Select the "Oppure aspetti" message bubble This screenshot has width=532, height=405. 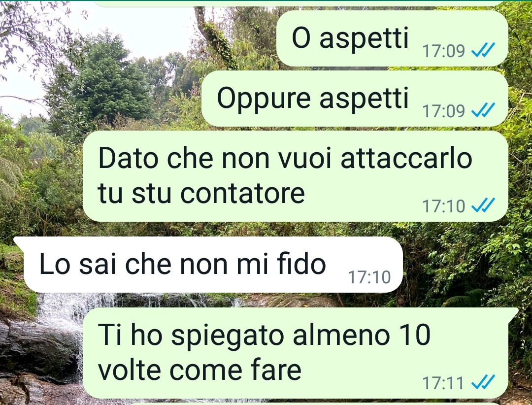click(355, 99)
